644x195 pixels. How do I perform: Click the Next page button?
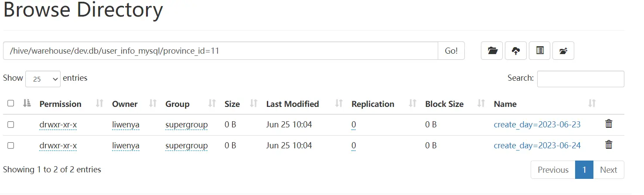click(609, 170)
